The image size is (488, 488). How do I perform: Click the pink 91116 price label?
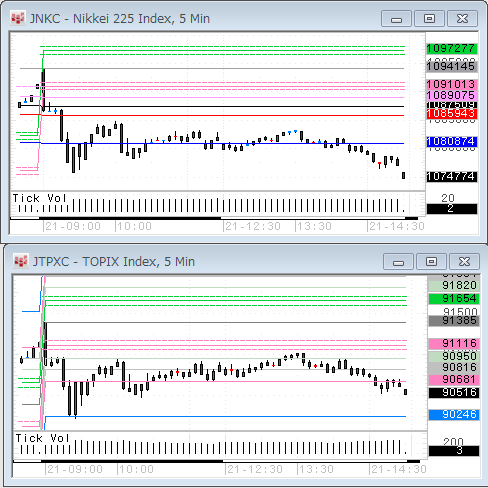coord(454,344)
